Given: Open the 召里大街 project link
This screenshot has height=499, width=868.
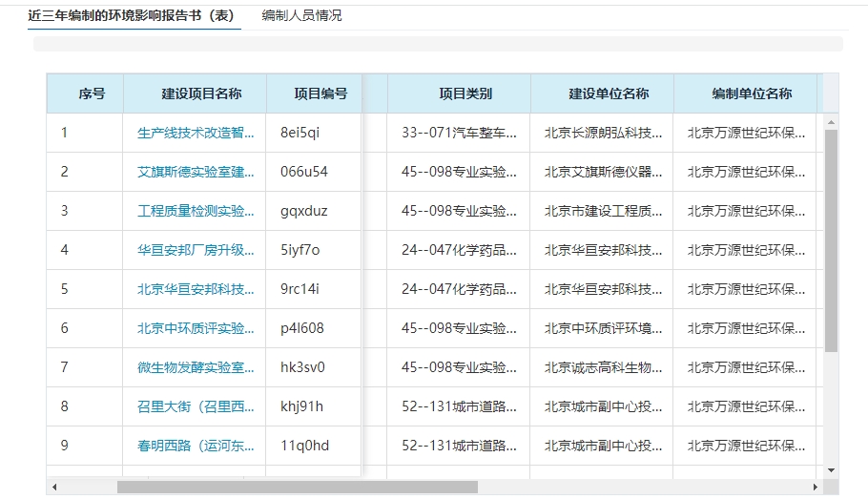Looking at the screenshot, I should pyautogui.click(x=196, y=406).
